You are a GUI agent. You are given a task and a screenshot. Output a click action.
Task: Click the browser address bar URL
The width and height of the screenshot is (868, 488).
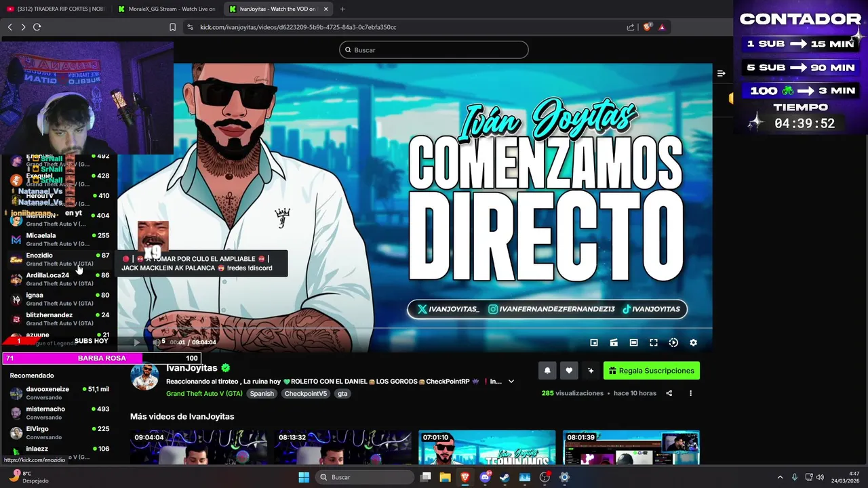(x=298, y=27)
